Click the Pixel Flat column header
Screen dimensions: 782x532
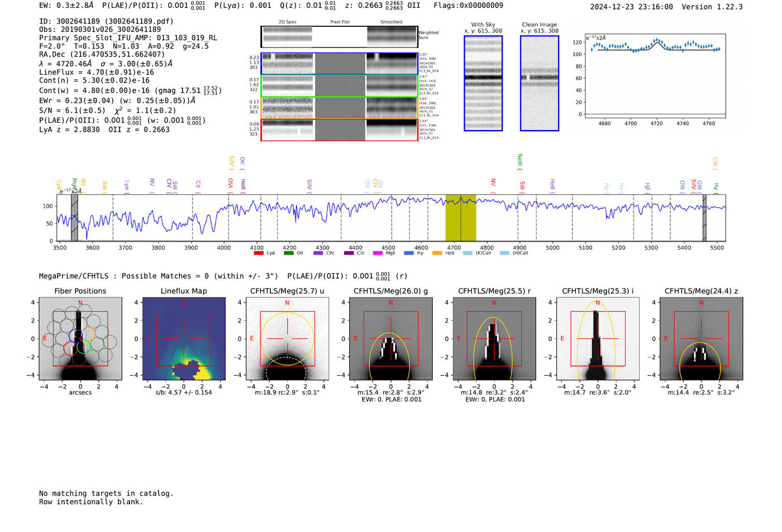[340, 22]
